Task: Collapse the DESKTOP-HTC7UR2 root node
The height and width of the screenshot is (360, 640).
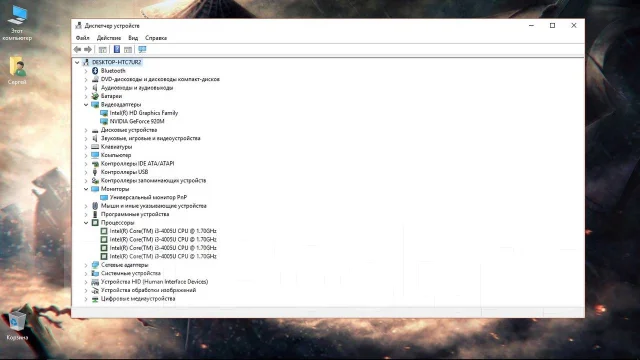Action: 77,62
